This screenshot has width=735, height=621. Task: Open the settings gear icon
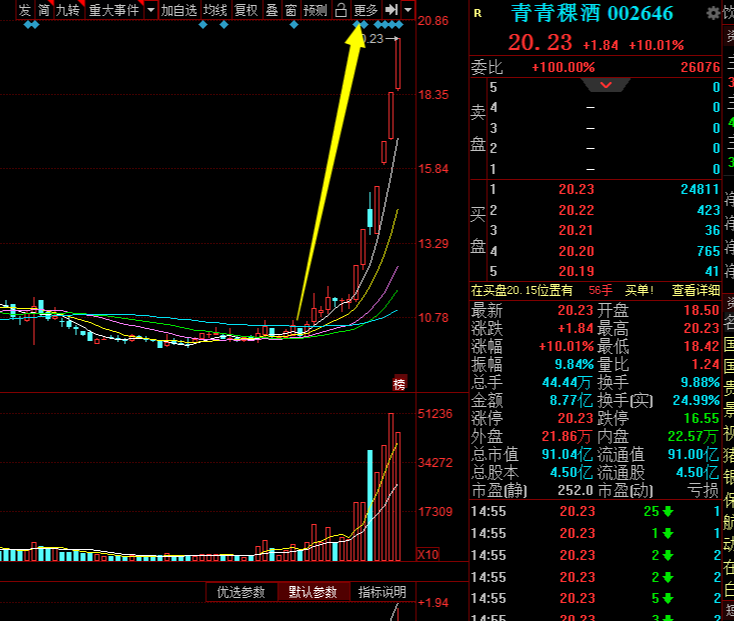click(x=713, y=13)
